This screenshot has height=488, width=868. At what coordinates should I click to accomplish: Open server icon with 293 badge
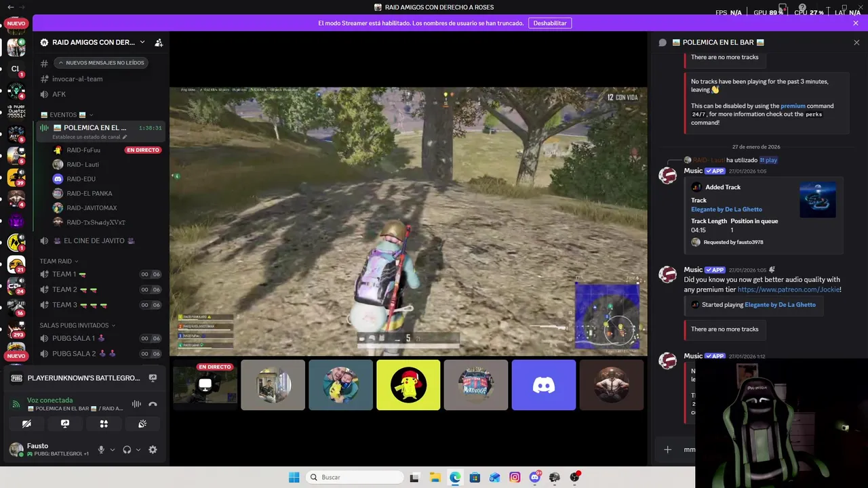pos(16,328)
